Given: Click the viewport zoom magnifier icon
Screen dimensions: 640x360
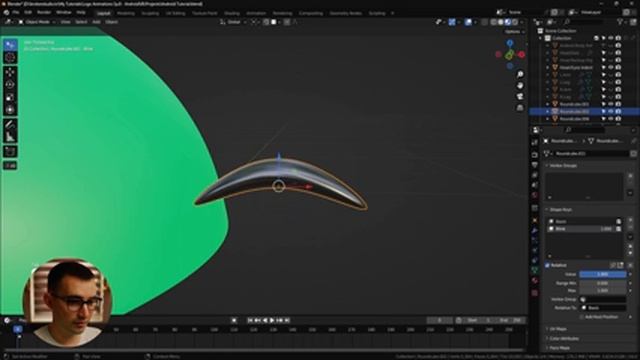Looking at the screenshot, I should [x=520, y=74].
